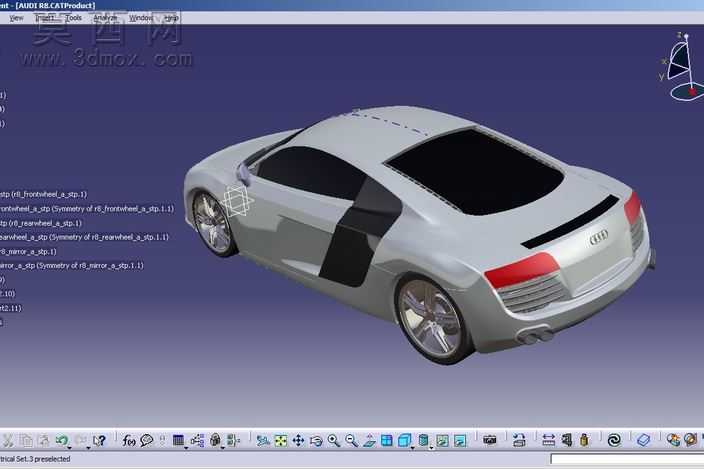
Task: Click the Copy icon in the toolbar
Action: pos(26,440)
